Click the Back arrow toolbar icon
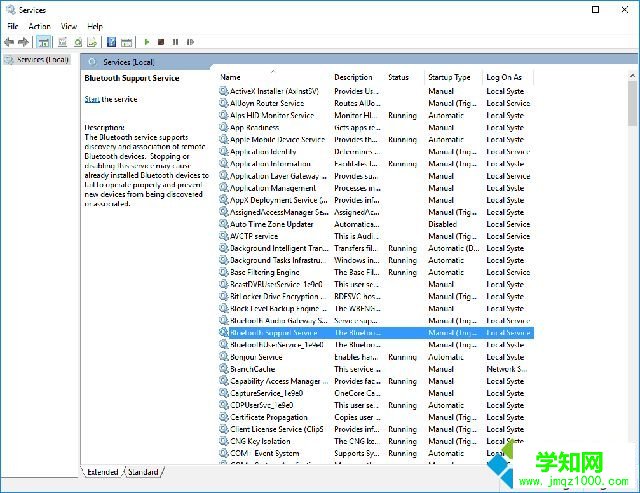The width and height of the screenshot is (640, 493). tap(9, 42)
